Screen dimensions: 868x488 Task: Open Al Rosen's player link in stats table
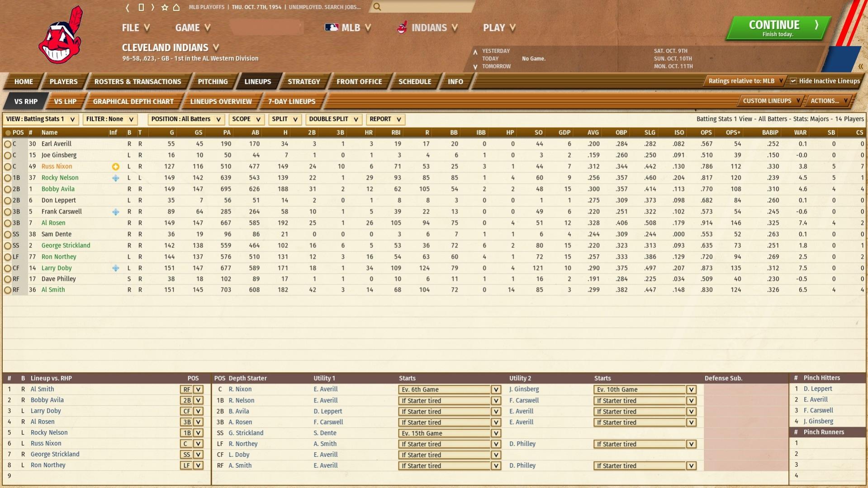click(x=53, y=223)
